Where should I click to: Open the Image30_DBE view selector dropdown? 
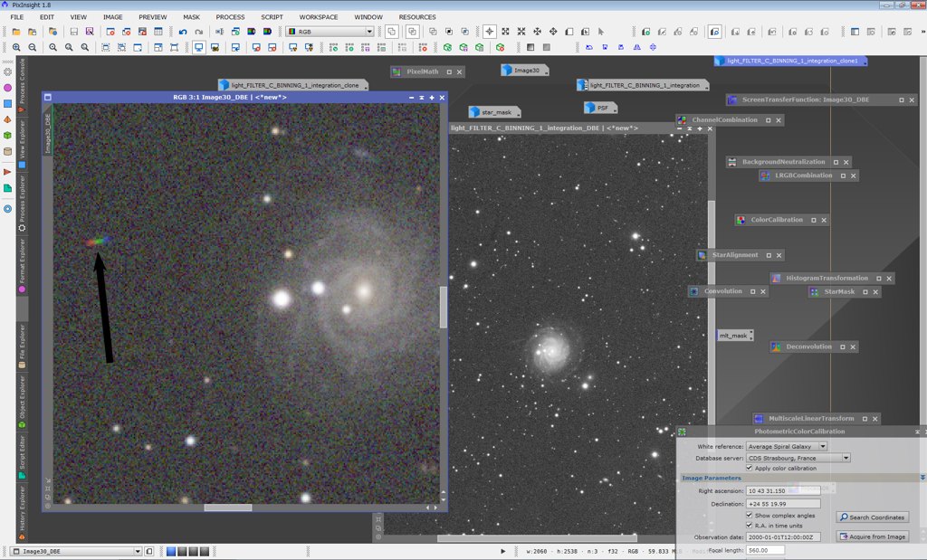[x=77, y=551]
